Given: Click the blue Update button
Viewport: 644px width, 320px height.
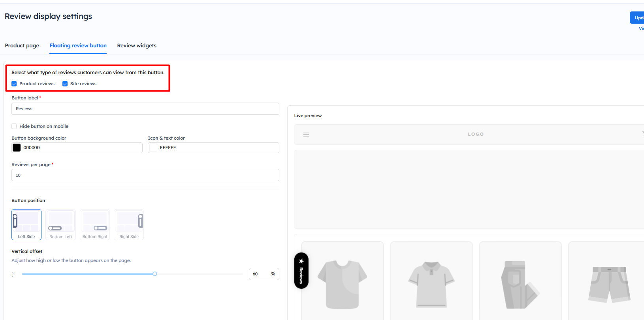Looking at the screenshot, I should [x=637, y=18].
